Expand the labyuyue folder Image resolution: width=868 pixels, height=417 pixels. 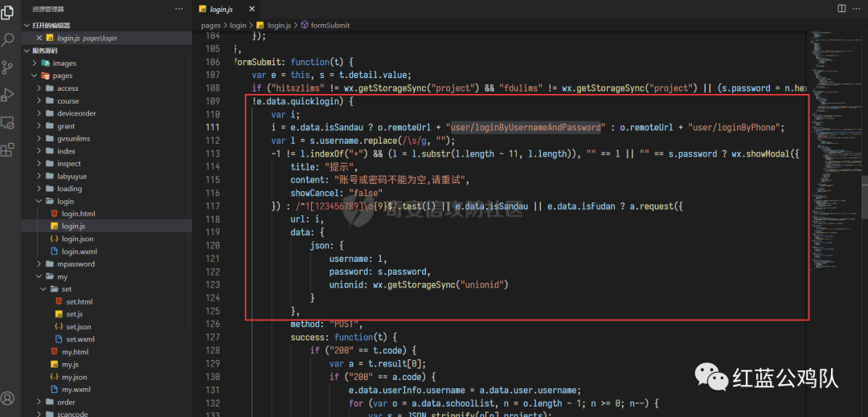(72, 176)
